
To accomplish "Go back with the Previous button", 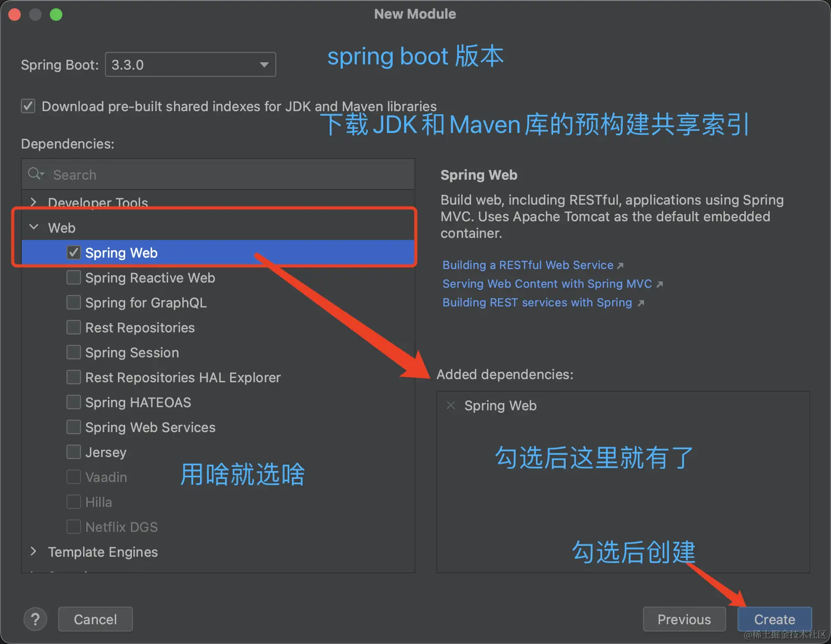I will coord(684,619).
